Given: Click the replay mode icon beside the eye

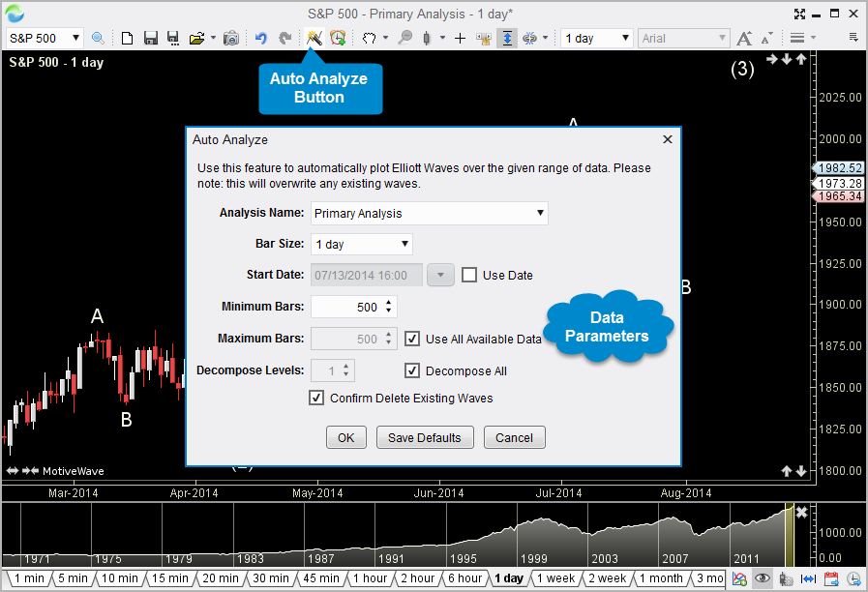Looking at the screenshot, I should pyautogui.click(x=786, y=578).
